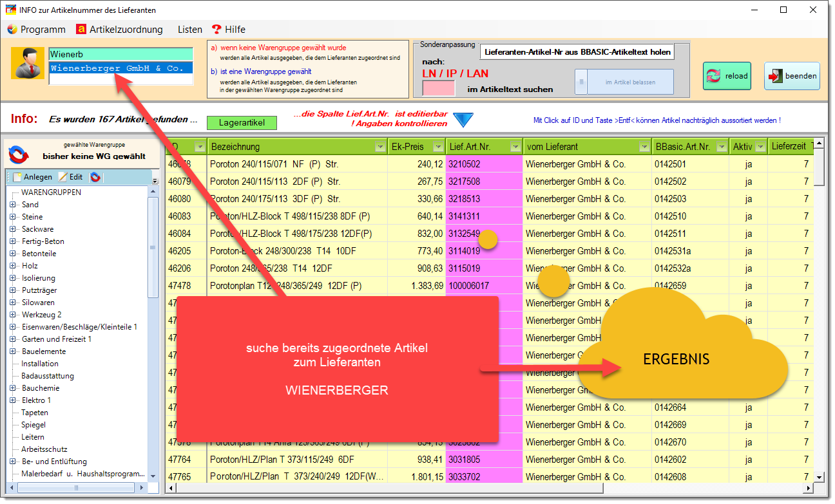Open the Ek-Preis column filter dropdown

pos(438,147)
